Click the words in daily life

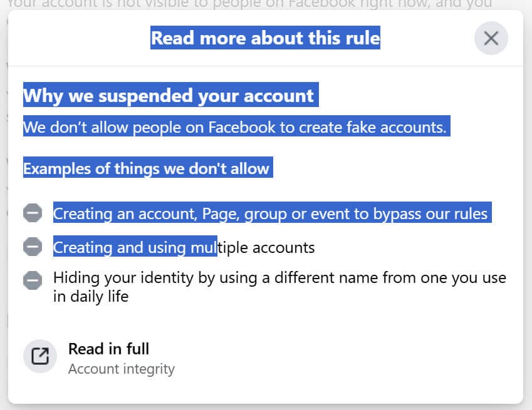tap(91, 297)
